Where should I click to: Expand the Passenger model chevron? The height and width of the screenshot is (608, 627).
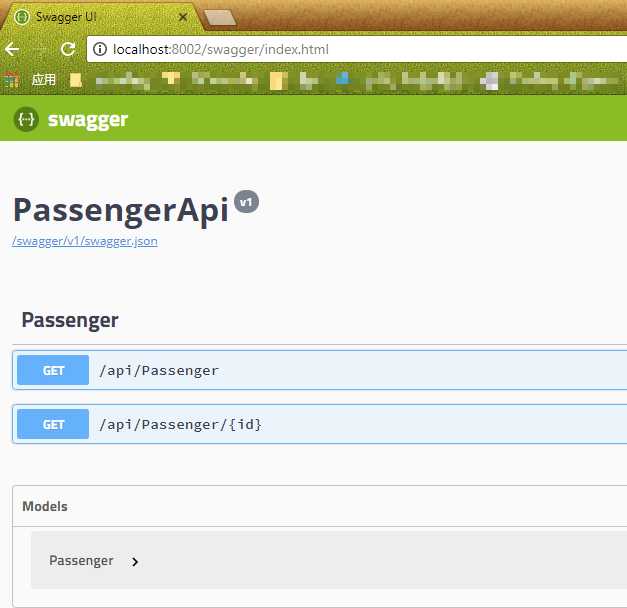coord(135,562)
